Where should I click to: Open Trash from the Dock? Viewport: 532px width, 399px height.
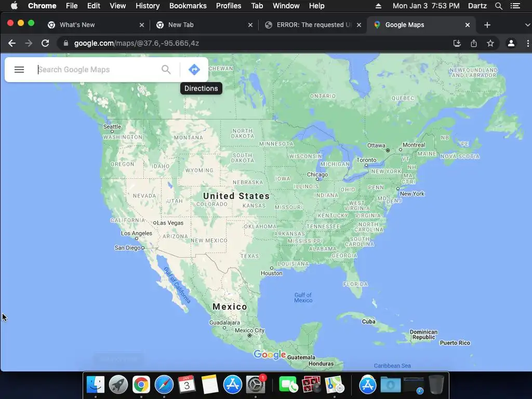[x=436, y=384]
